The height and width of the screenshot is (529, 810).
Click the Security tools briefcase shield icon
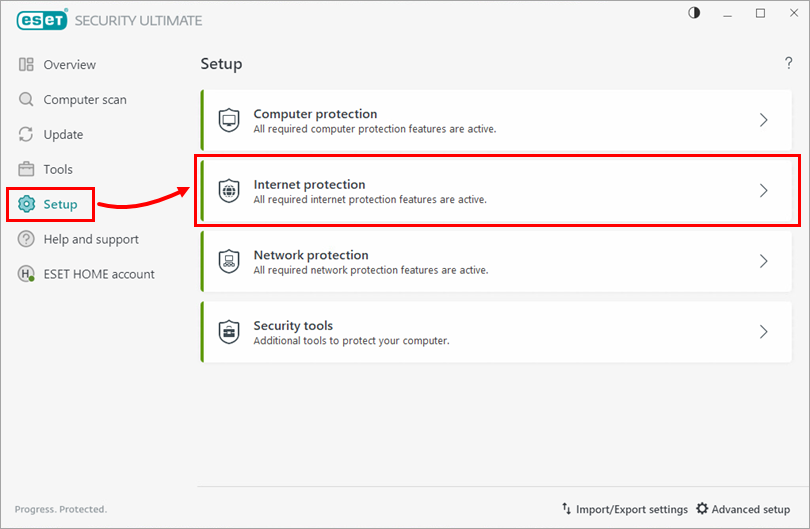229,332
